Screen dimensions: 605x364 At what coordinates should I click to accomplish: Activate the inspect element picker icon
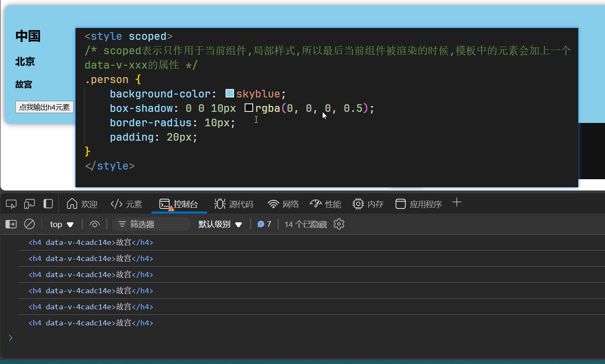pos(11,204)
